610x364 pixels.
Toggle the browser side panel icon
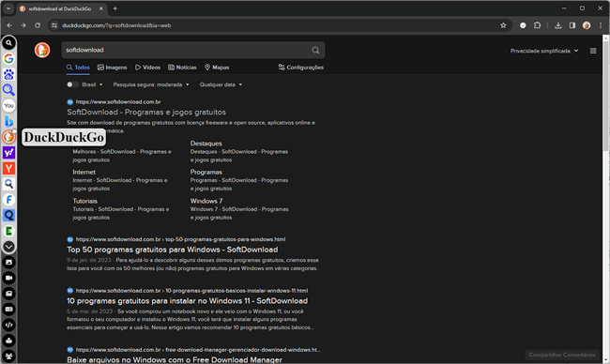tap(572, 25)
